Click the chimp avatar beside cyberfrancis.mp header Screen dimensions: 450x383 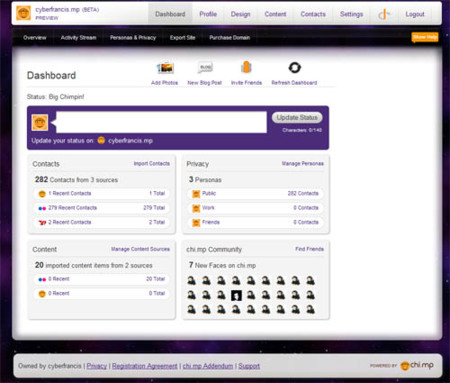[x=23, y=13]
